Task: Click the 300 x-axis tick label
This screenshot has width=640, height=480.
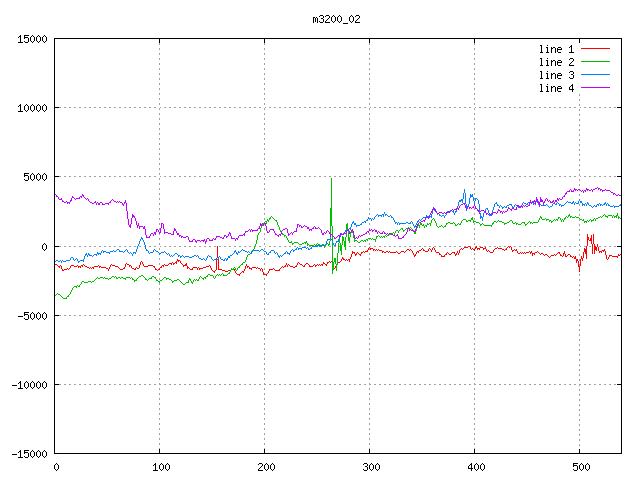Action: 370,467
